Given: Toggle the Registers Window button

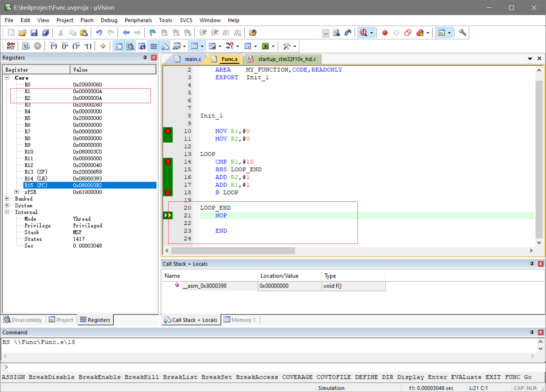Looking at the screenshot, I should 154,46.
